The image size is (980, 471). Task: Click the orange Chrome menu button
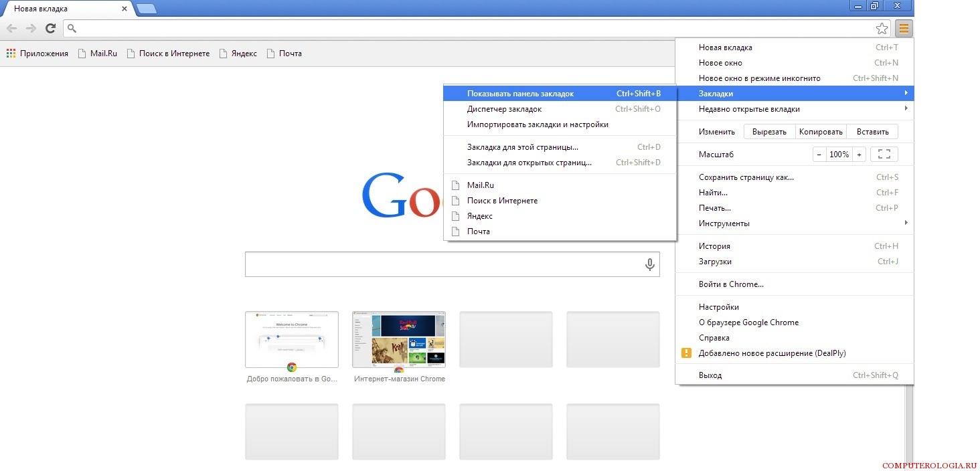click(x=904, y=28)
